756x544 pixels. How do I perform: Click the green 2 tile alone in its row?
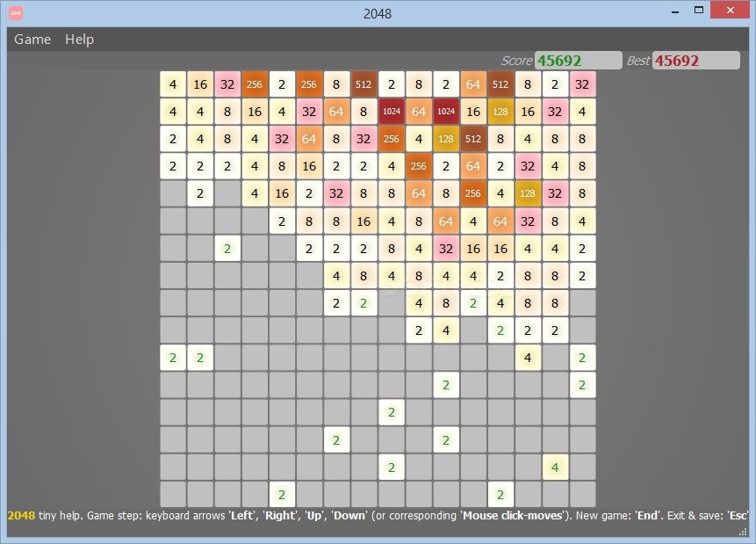click(x=391, y=413)
